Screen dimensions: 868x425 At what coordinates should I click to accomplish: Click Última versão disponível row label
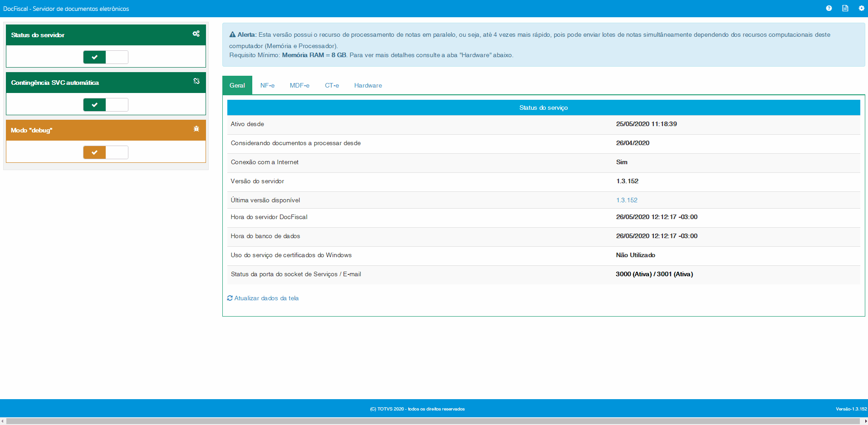pyautogui.click(x=265, y=200)
